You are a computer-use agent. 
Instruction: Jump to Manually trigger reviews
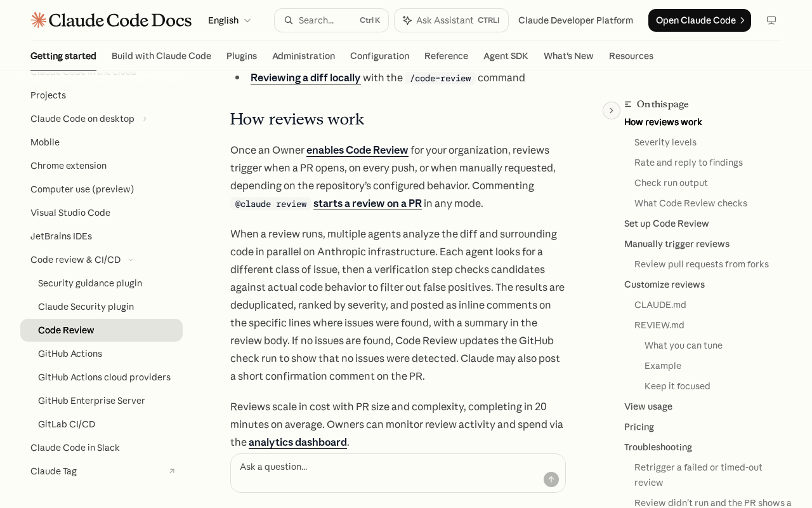click(x=677, y=244)
